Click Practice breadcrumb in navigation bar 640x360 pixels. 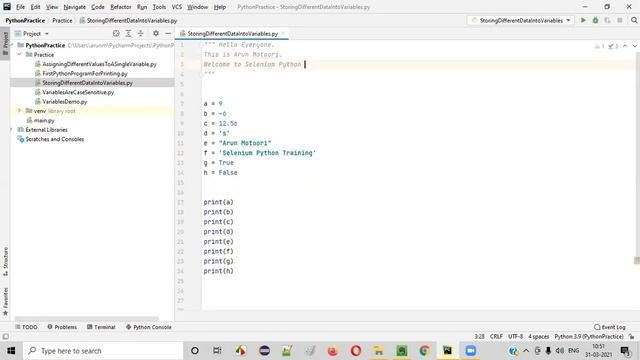click(62, 20)
